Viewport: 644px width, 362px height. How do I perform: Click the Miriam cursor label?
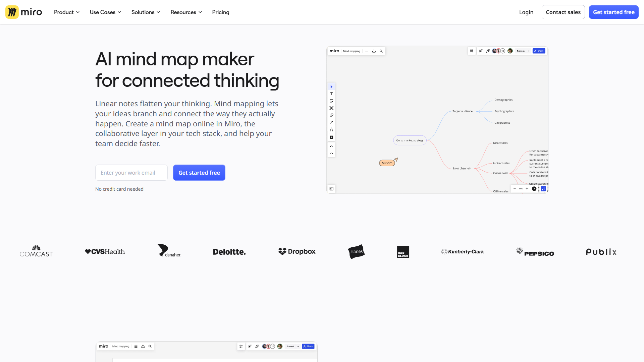(387, 163)
